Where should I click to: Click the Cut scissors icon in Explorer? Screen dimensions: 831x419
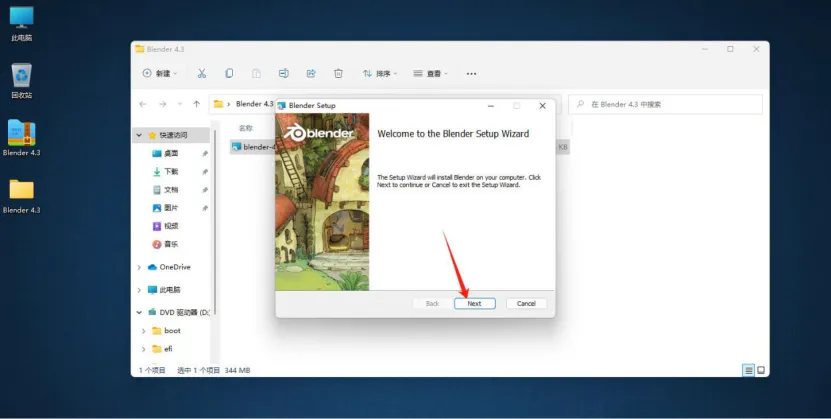click(201, 74)
